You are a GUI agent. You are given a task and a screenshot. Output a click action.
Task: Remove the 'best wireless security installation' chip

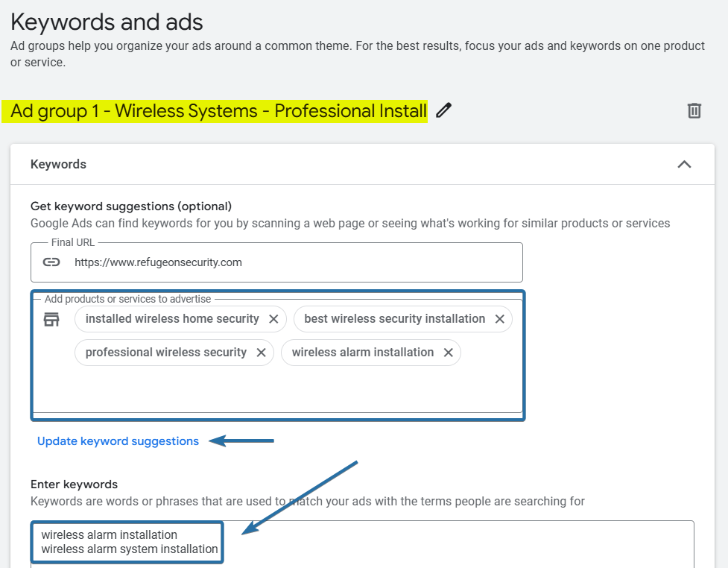pyautogui.click(x=500, y=318)
